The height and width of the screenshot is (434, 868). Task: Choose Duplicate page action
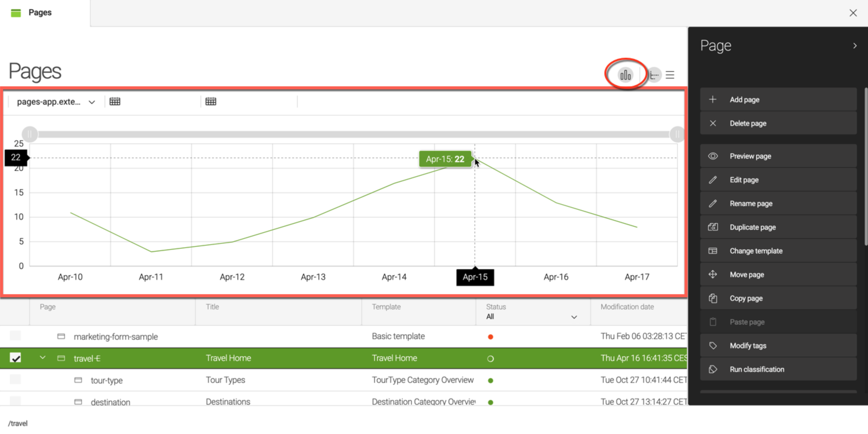pyautogui.click(x=778, y=227)
